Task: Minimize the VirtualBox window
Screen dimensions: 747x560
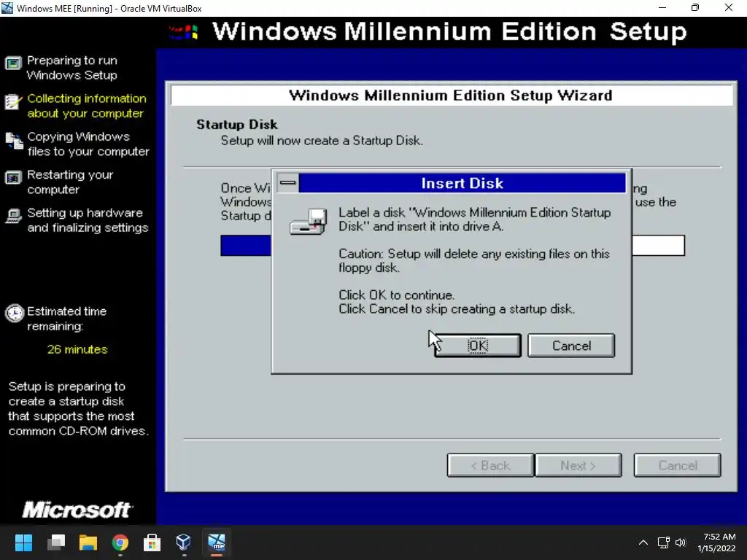Action: (x=662, y=8)
